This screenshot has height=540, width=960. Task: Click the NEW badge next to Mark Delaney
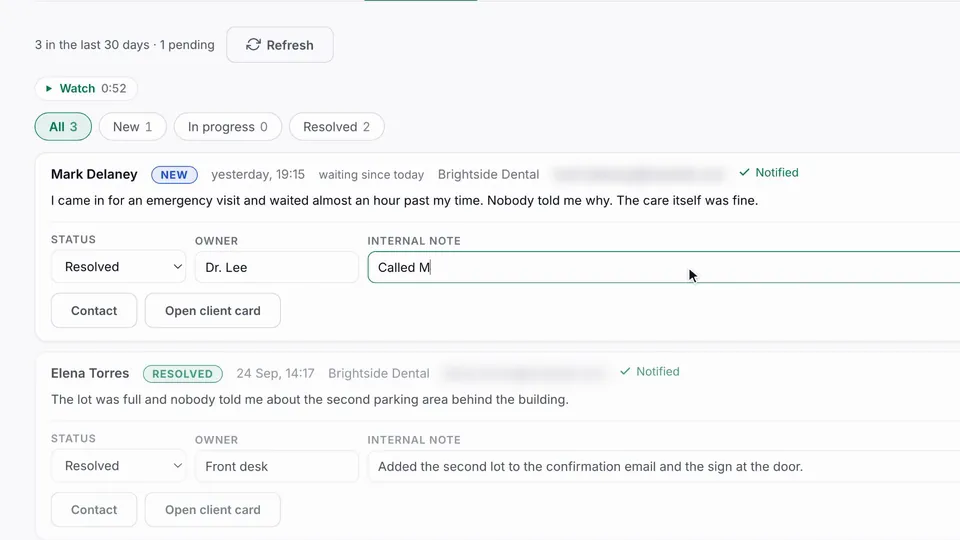click(174, 174)
